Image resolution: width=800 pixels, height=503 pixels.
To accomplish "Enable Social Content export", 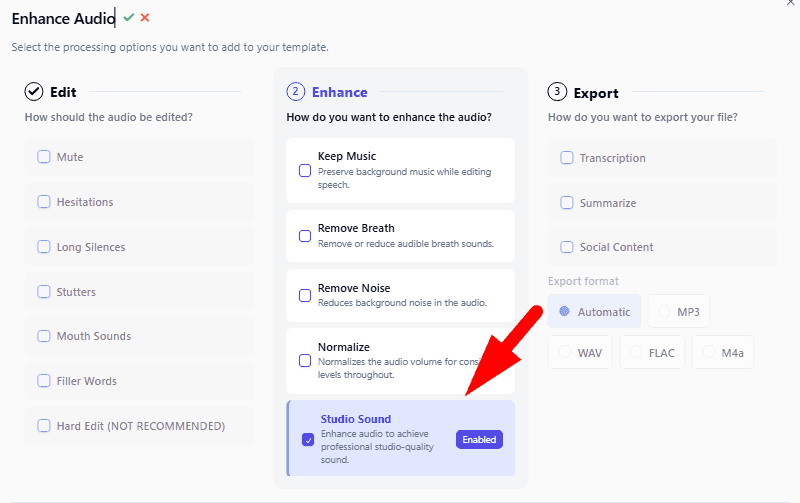I will (x=567, y=247).
